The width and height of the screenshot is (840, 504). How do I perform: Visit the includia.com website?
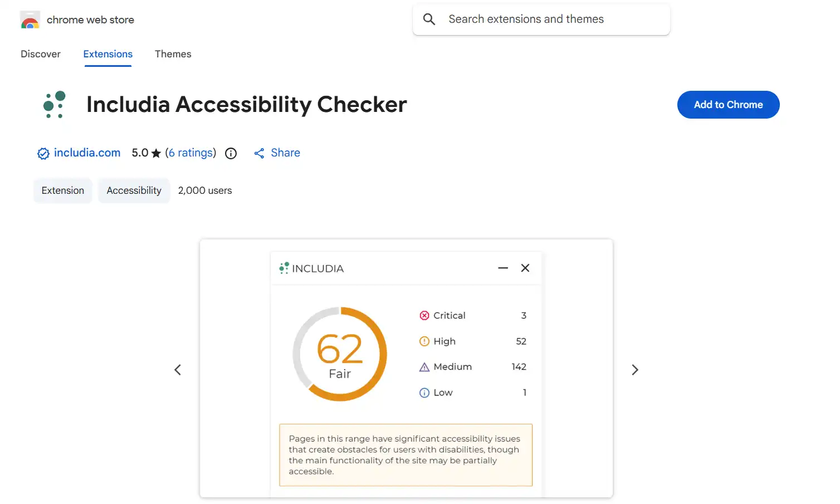coord(87,153)
